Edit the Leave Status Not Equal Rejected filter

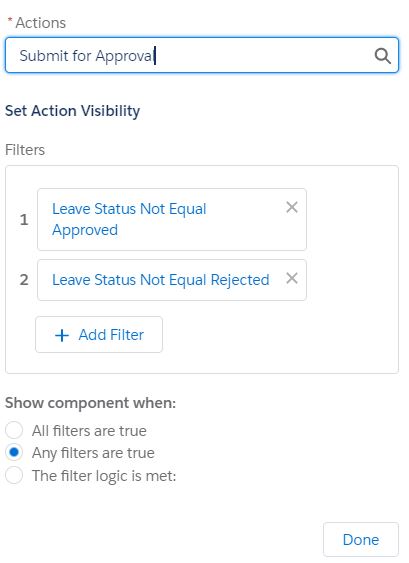[161, 280]
